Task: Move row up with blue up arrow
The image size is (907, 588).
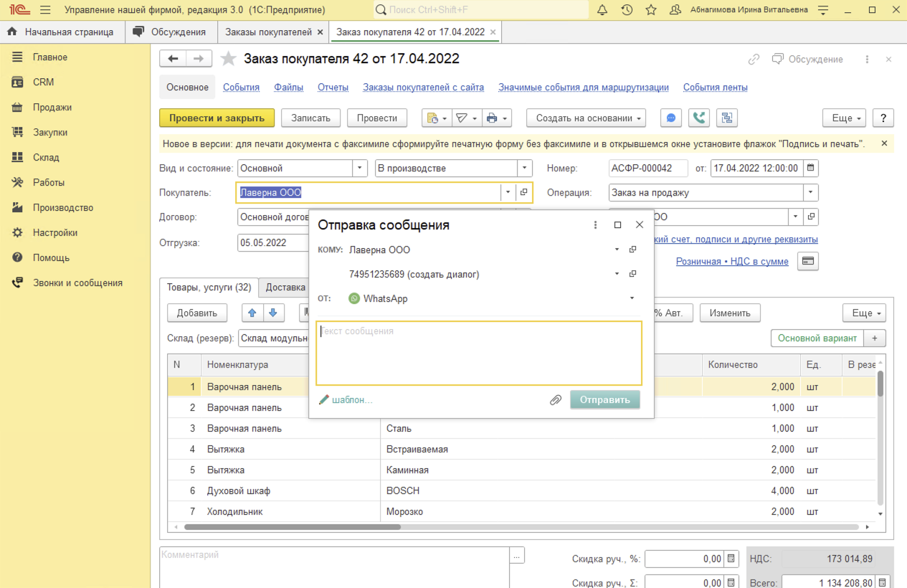Action: pyautogui.click(x=253, y=313)
